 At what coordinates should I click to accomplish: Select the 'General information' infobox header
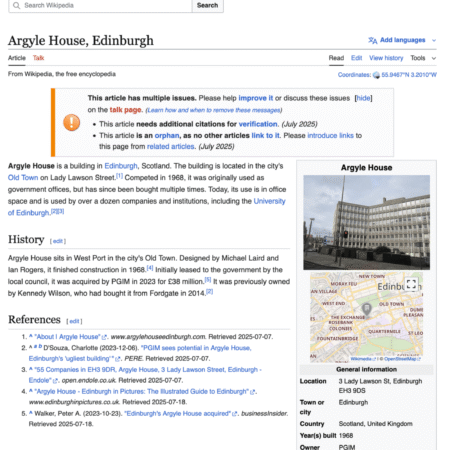tap(366, 369)
